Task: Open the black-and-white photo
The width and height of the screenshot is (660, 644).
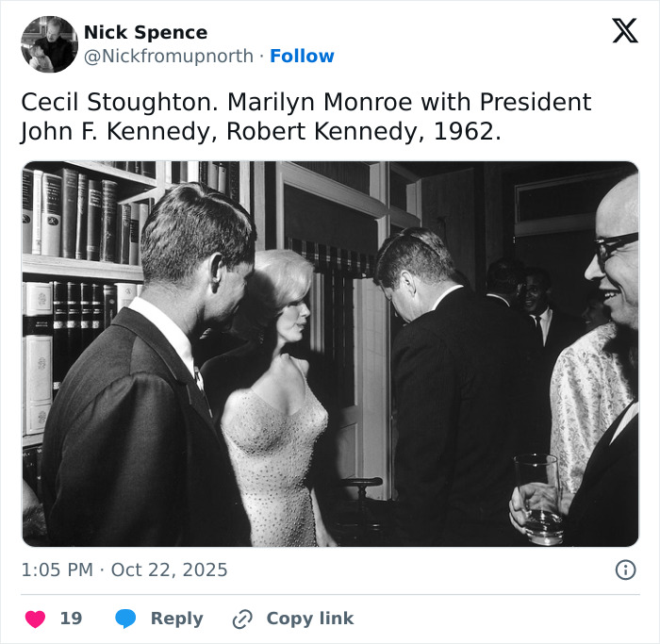Action: coord(330,354)
